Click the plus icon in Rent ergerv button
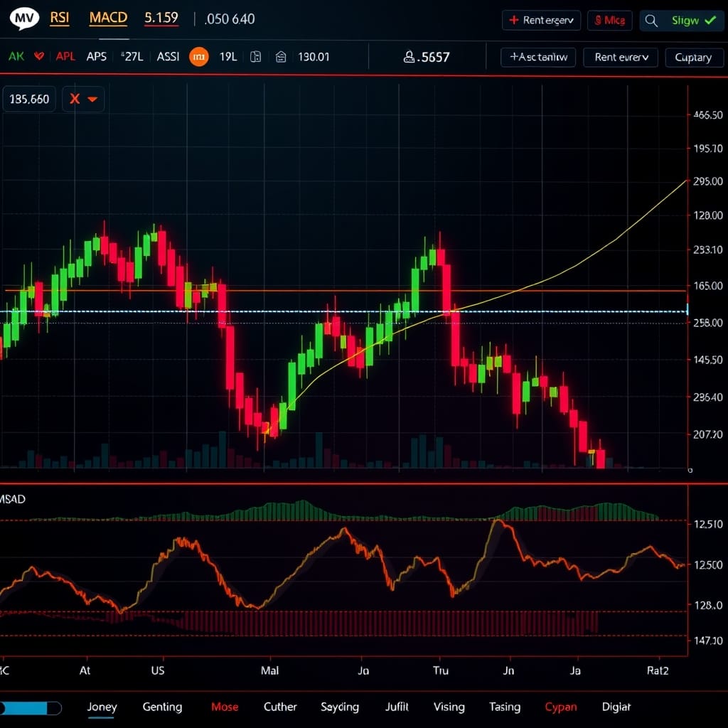This screenshot has height=728, width=728. click(x=513, y=20)
